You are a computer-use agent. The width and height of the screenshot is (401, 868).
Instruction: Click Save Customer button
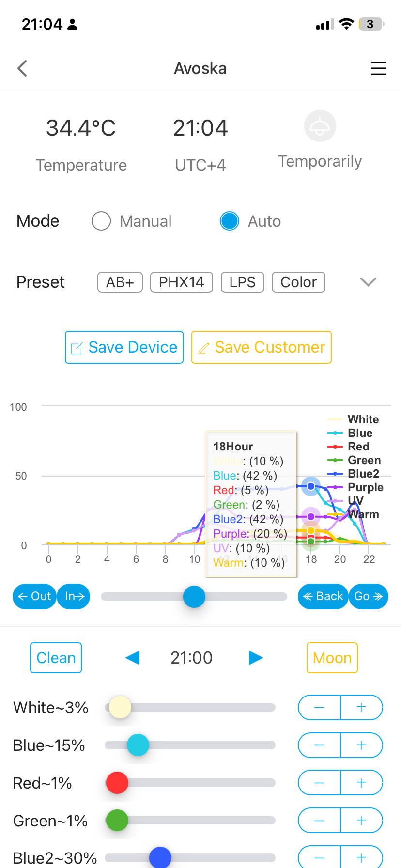pyautogui.click(x=262, y=347)
